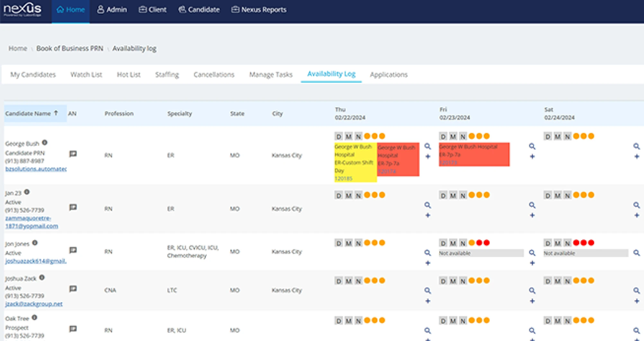Toggle the N shift for Jon Jones Friday
This screenshot has height=341, width=644.
tap(463, 243)
